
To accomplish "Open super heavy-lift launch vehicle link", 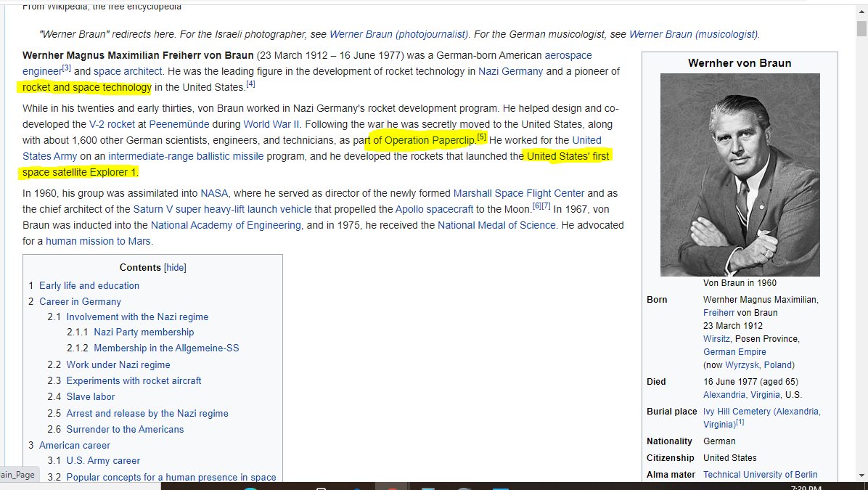I will pyautogui.click(x=244, y=210).
